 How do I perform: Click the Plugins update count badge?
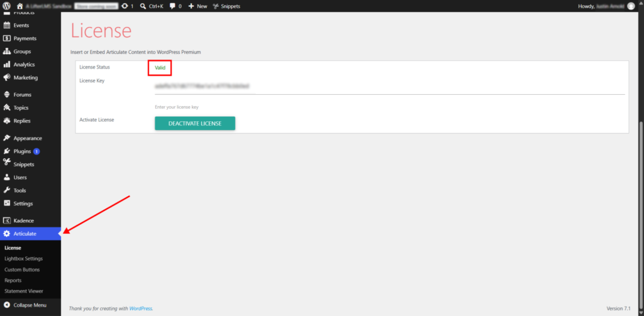pos(36,151)
